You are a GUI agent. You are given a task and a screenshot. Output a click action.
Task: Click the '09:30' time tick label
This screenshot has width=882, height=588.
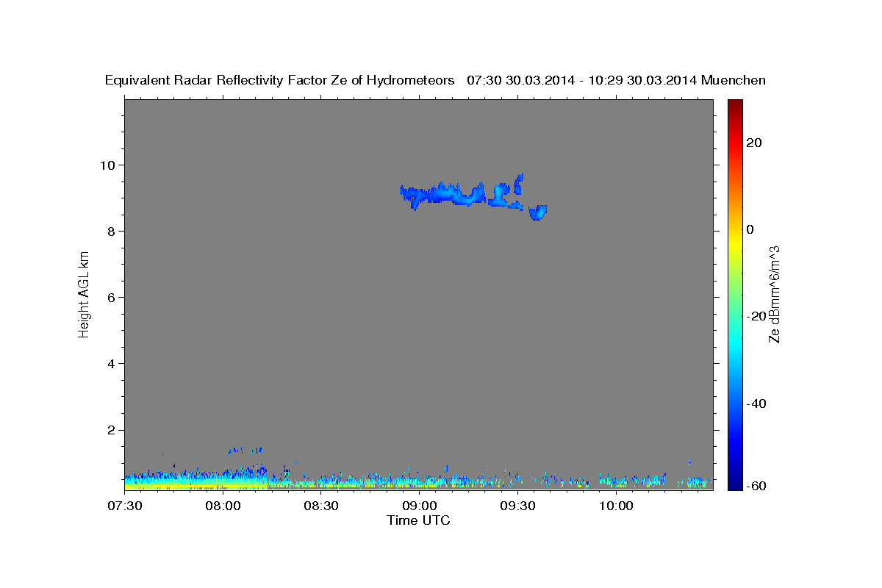click(517, 506)
